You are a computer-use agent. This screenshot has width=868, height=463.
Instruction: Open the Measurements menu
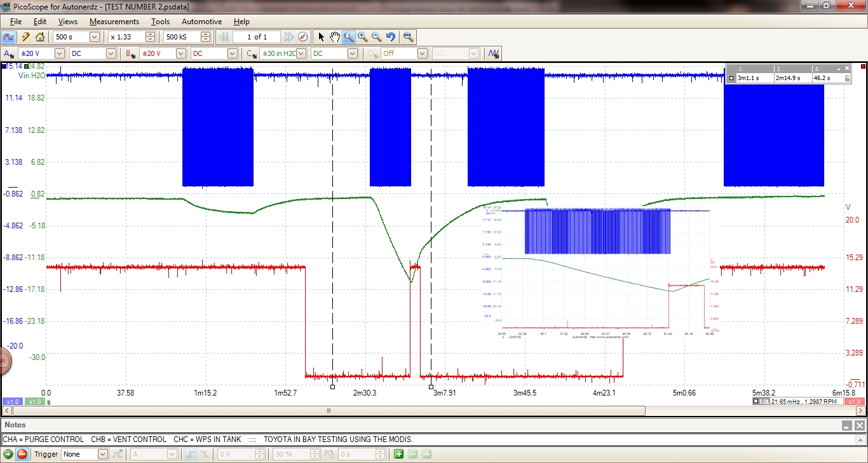tap(114, 22)
